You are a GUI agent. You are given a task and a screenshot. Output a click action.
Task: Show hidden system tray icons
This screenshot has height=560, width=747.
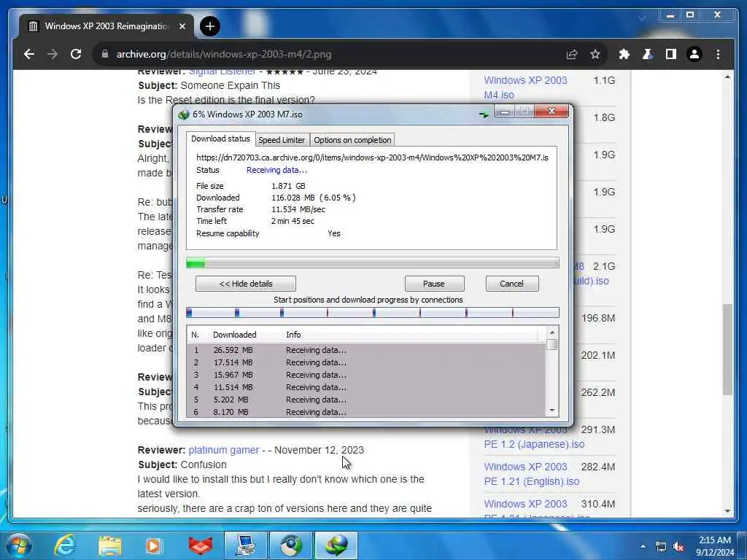click(643, 546)
